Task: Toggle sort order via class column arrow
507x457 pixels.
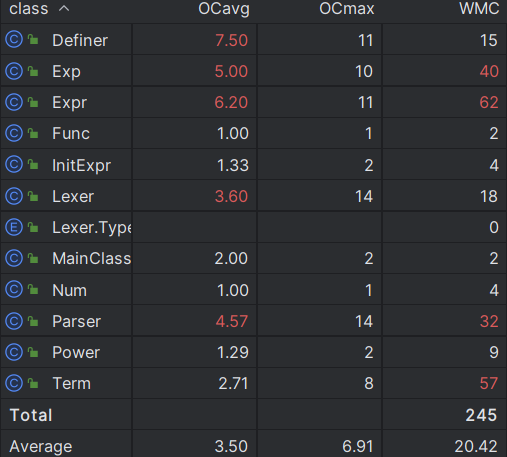Action: point(64,9)
